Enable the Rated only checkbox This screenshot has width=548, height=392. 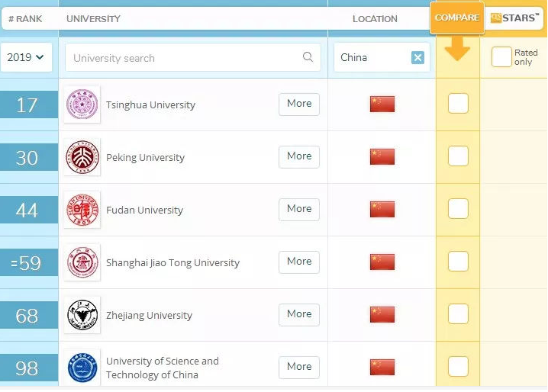click(501, 57)
